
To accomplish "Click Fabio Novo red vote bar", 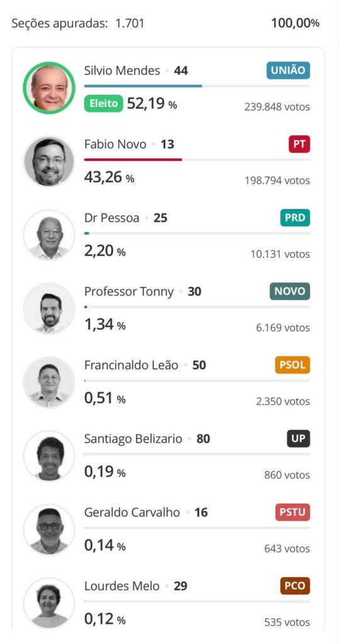I will [x=133, y=159].
